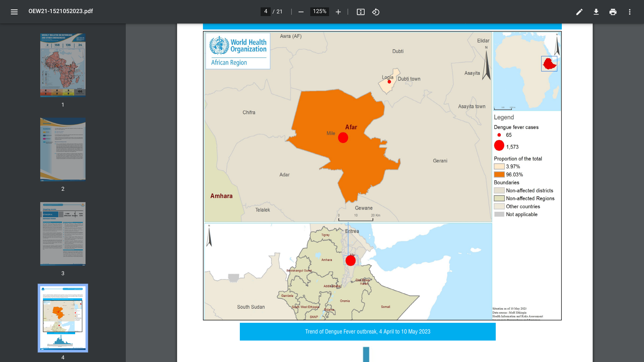Select the page 4 thumbnail
This screenshot has height=362, width=644.
click(63, 318)
